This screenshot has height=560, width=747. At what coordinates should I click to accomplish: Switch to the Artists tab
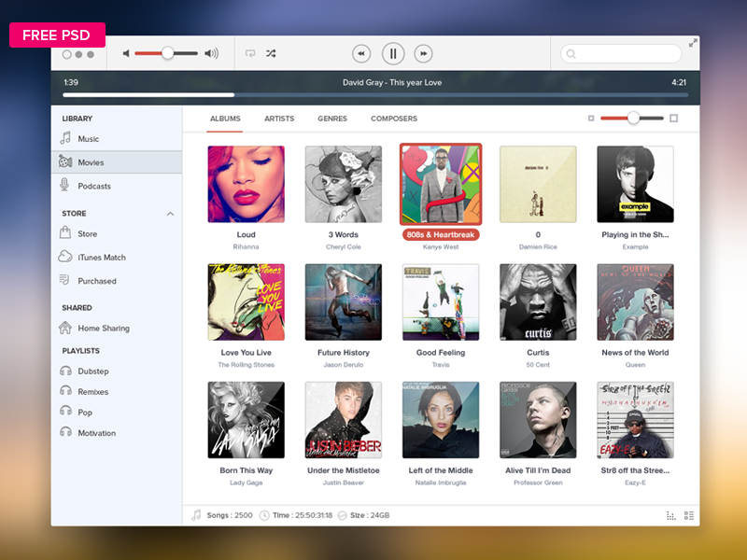[x=279, y=119]
